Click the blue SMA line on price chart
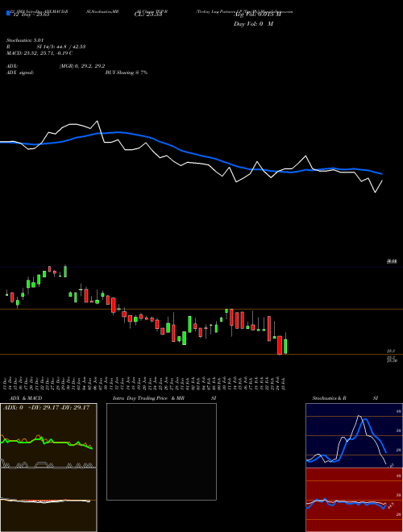 click(190, 152)
